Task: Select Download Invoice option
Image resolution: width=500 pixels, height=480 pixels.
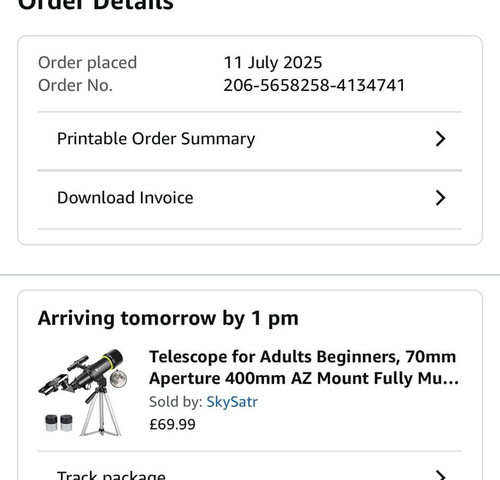Action: point(250,200)
